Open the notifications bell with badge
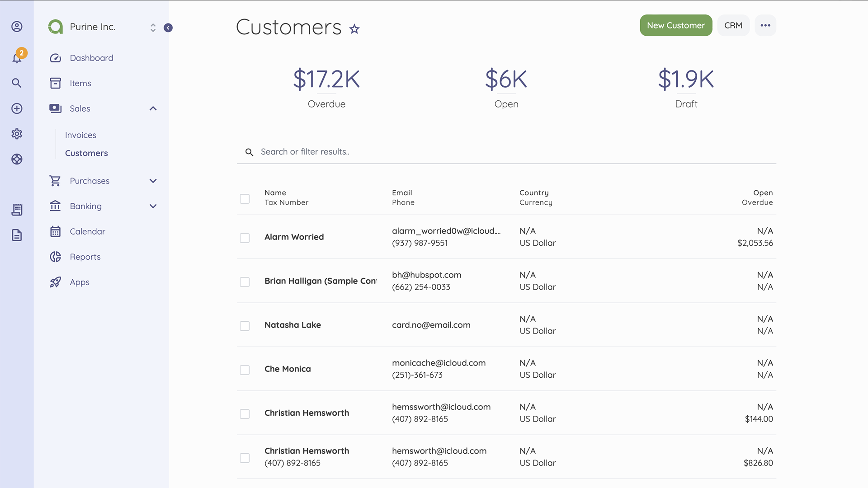Image resolution: width=868 pixels, height=488 pixels. (x=17, y=57)
